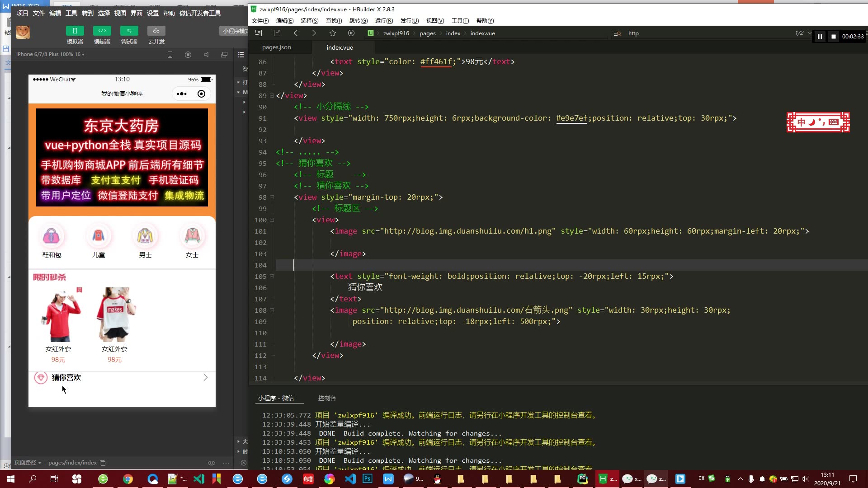This screenshot has width=868, height=488.
Task: Click the bookmark/star icon in editor toolbar
Action: pyautogui.click(x=333, y=33)
